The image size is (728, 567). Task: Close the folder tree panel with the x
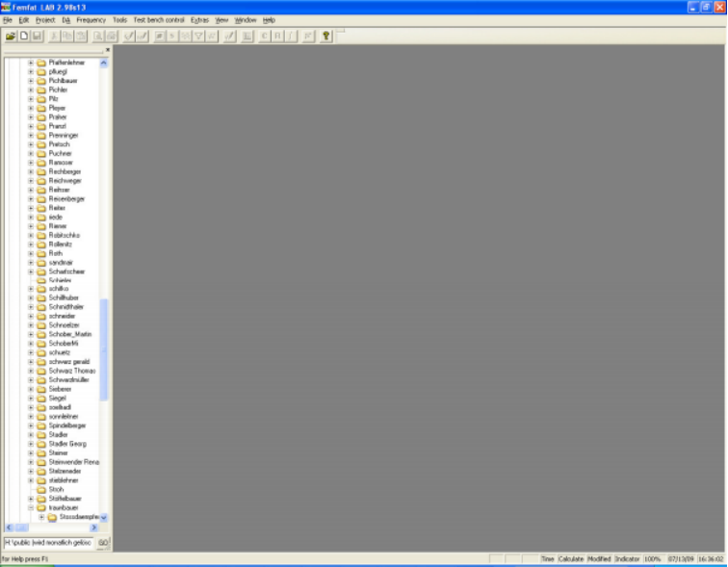[108, 50]
